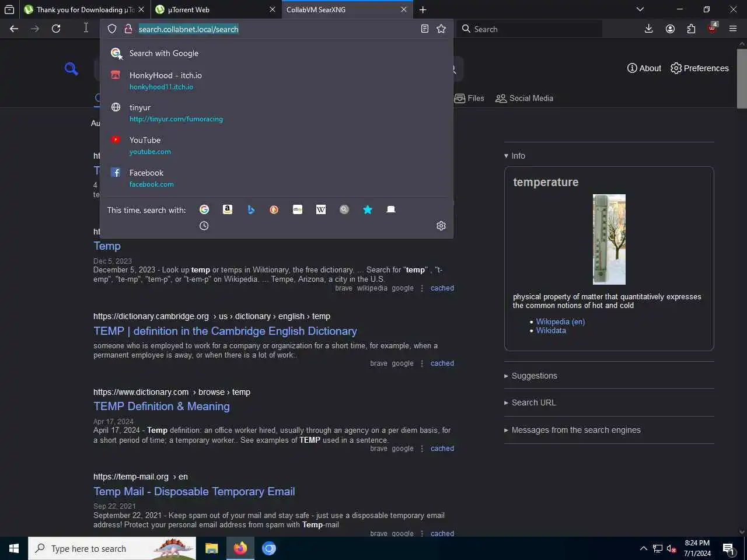Search this time with Amazon icon
The width and height of the screenshot is (747, 560).
[x=228, y=209]
